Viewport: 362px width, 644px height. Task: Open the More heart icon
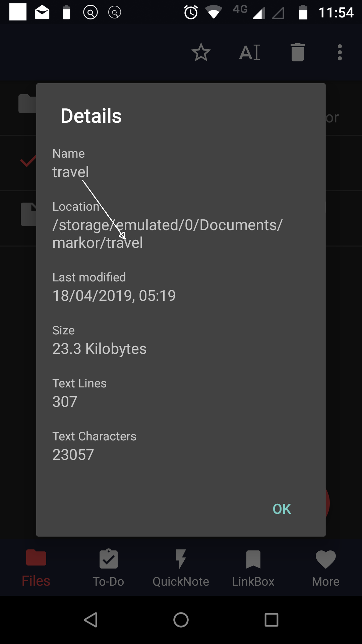point(325,558)
